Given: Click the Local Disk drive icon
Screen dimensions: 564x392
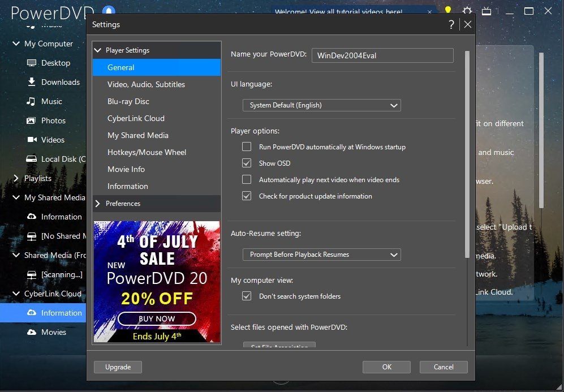Looking at the screenshot, I should (x=32, y=159).
